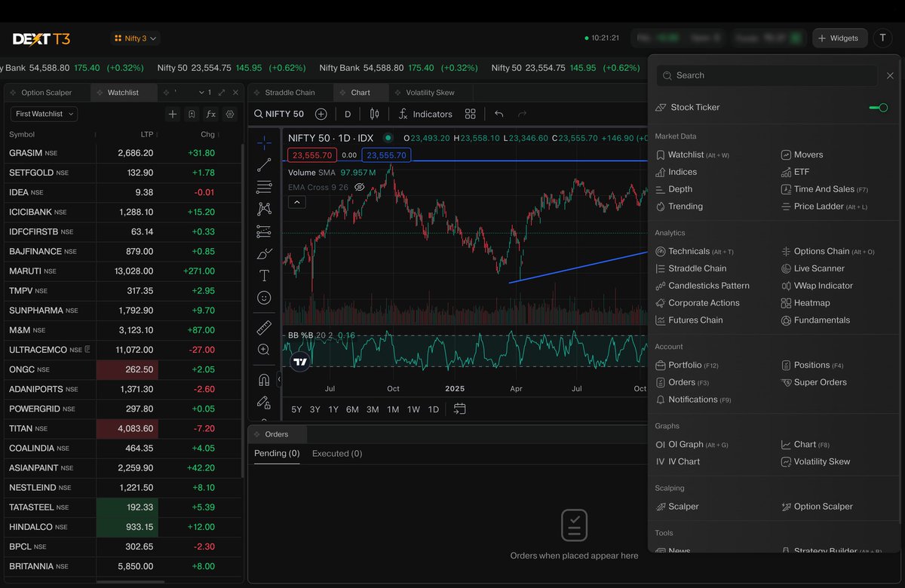Select the Text annotation tool

(264, 275)
